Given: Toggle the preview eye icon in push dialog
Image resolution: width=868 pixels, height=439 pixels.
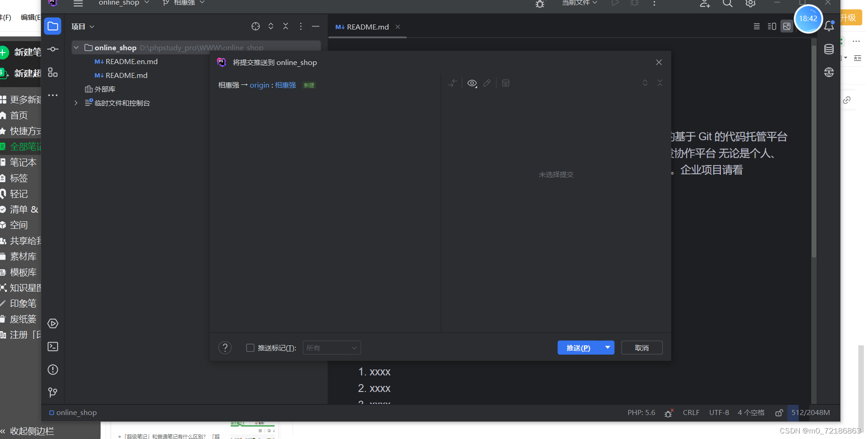Looking at the screenshot, I should [x=472, y=83].
